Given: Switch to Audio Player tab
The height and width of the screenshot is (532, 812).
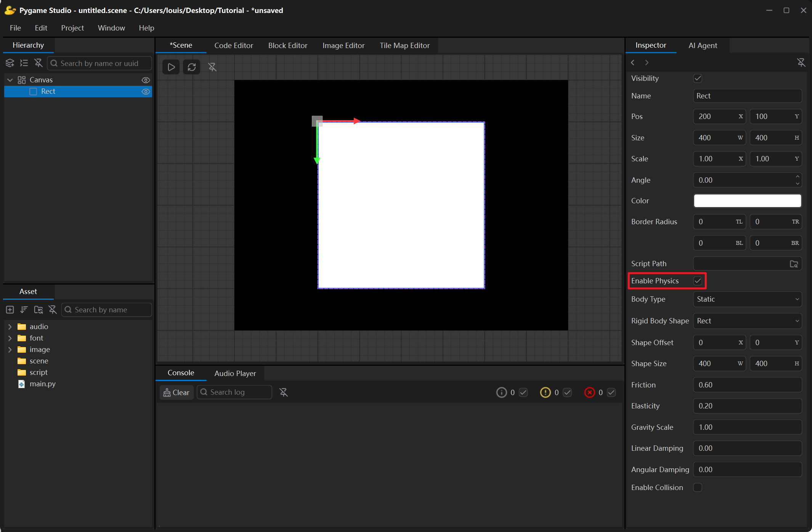Looking at the screenshot, I should coord(235,373).
